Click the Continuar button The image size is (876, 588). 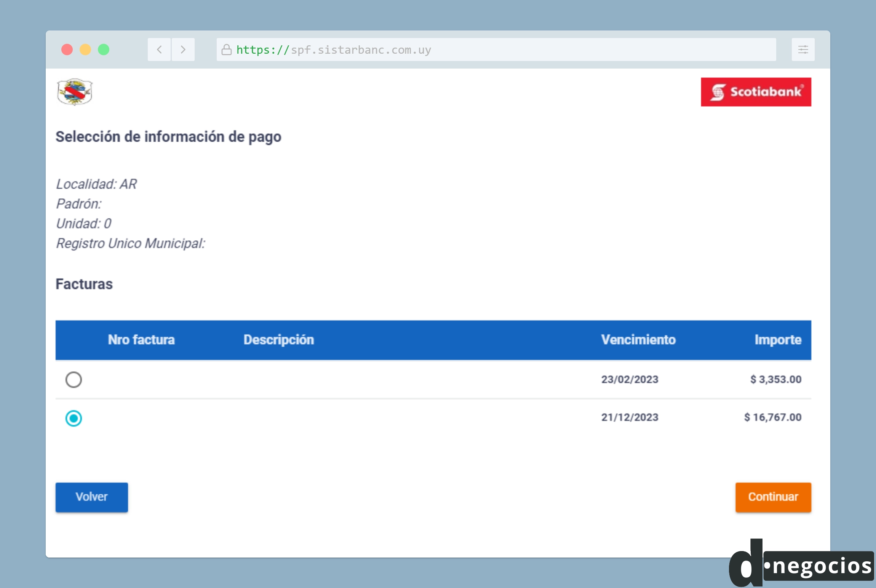(773, 497)
